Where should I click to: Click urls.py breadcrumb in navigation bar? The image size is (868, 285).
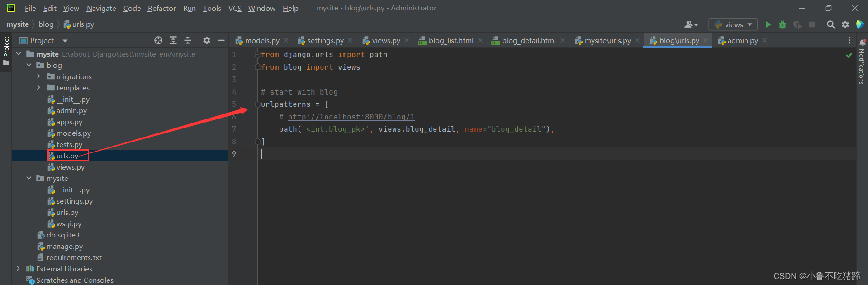(x=79, y=24)
